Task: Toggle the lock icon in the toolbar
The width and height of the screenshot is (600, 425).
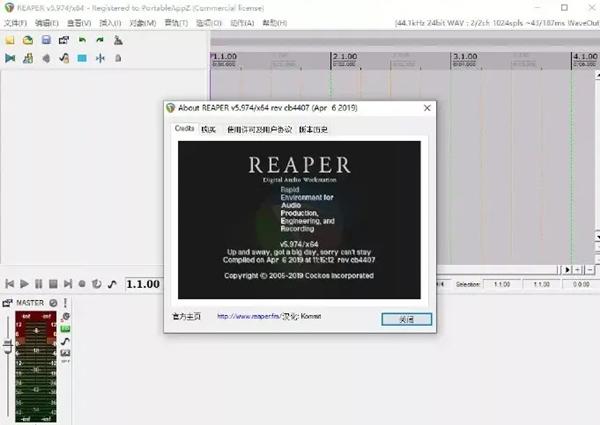Action: pos(118,58)
